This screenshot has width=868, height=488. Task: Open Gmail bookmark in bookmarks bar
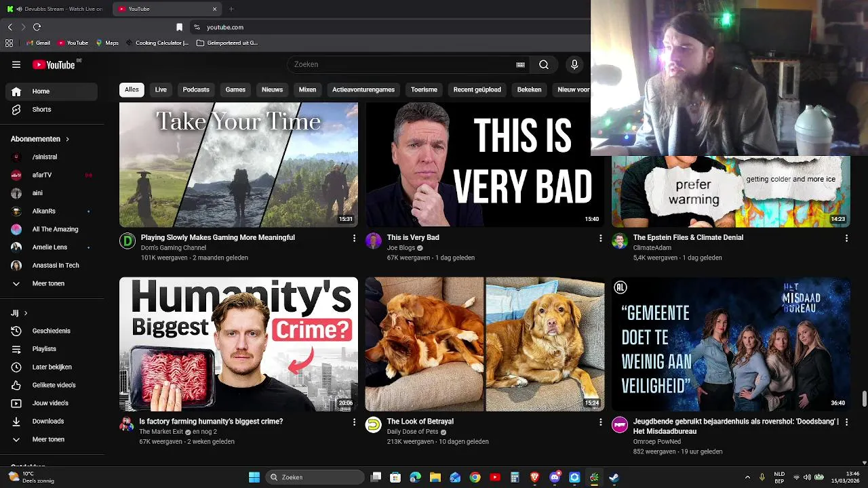(x=38, y=43)
